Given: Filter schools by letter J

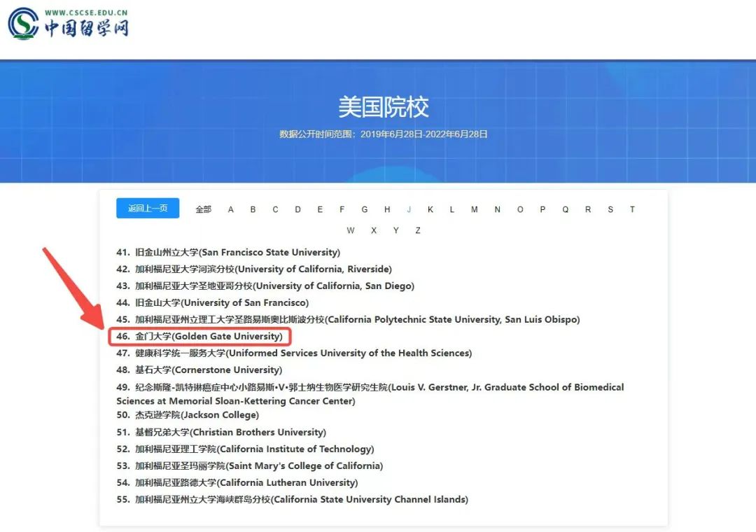Looking at the screenshot, I should coord(409,209).
